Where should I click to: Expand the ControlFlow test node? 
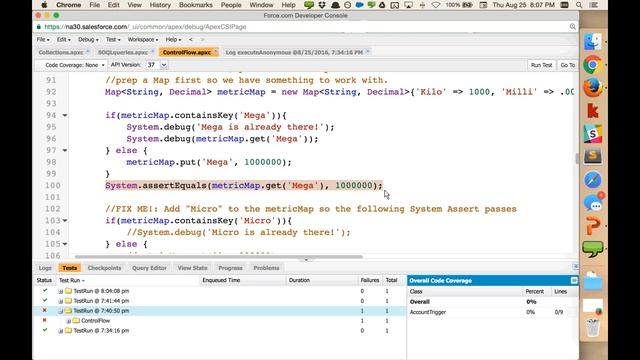(69, 321)
